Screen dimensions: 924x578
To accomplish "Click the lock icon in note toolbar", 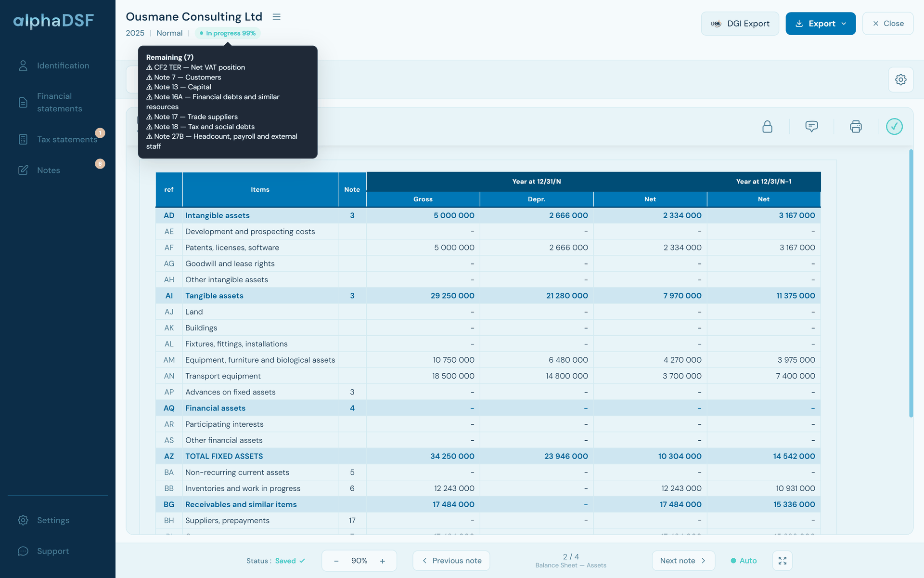I will coord(767,127).
